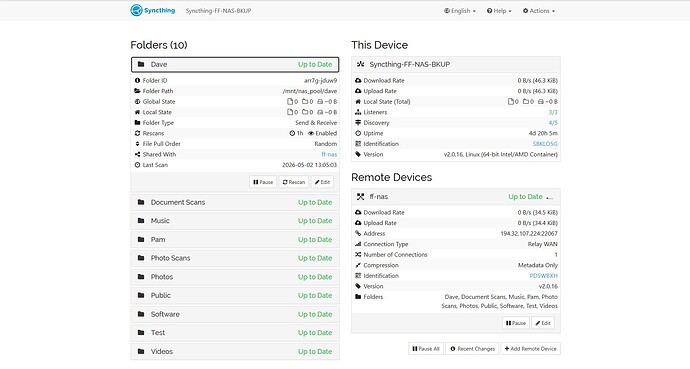Click the folder path /mnt/nas_pool/dave
This screenshot has width=690, height=369.
(310, 91)
